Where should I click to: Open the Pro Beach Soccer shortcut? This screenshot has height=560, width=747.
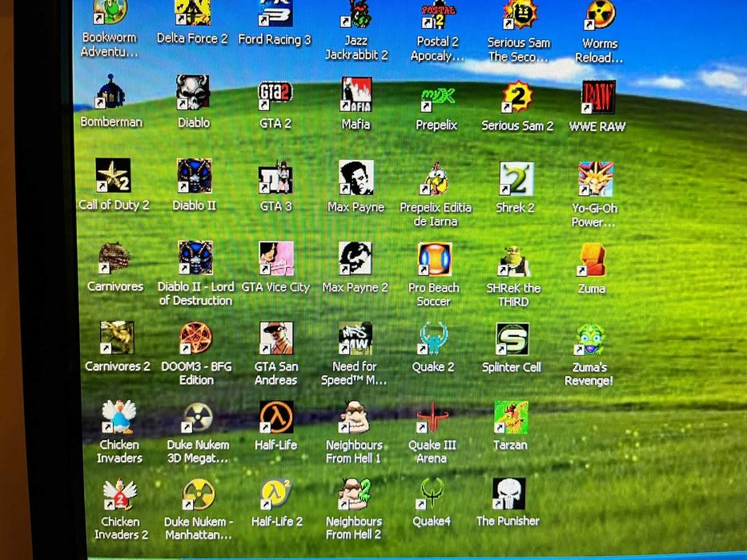[x=434, y=260]
